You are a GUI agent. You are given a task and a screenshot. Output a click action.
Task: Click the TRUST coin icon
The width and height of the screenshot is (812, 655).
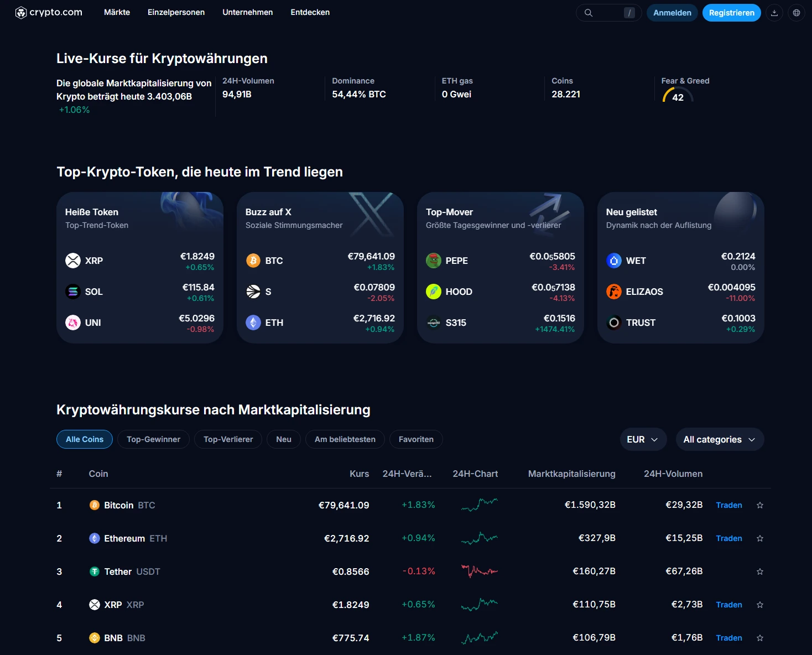614,323
